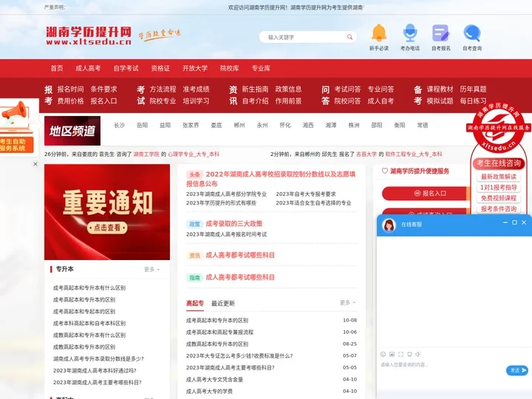The image size is (532, 399).
Task: Click the rating icon in chat toolbar
Action: point(409,354)
